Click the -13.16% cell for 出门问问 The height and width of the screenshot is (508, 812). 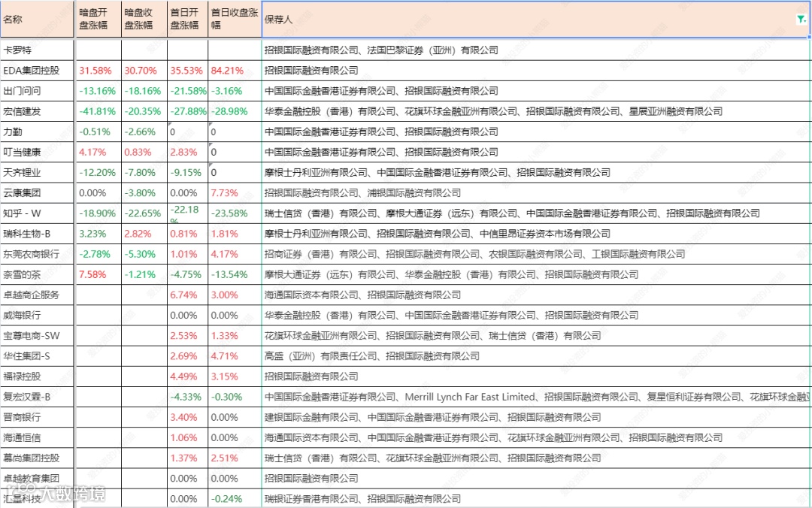(x=98, y=91)
